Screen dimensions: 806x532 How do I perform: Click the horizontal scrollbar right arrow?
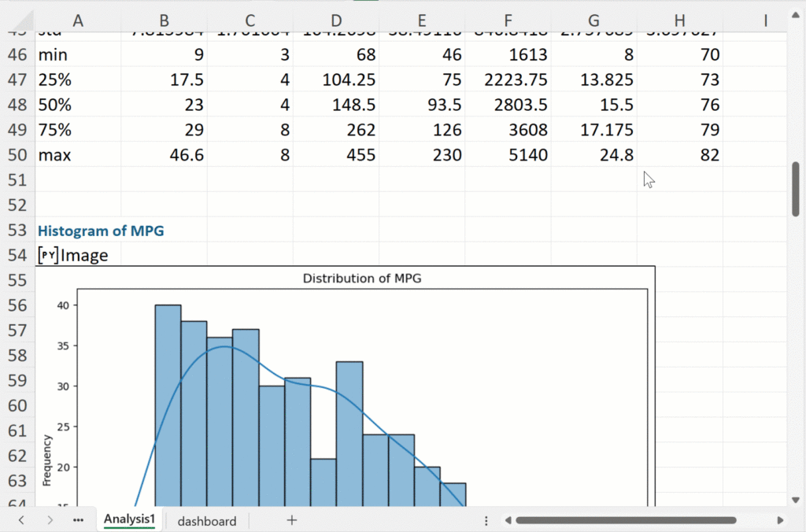[780, 520]
